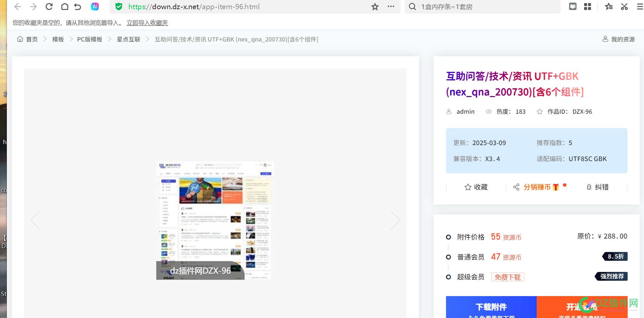
Task: Click the 作品ID value DZX-96
Action: 582,111
